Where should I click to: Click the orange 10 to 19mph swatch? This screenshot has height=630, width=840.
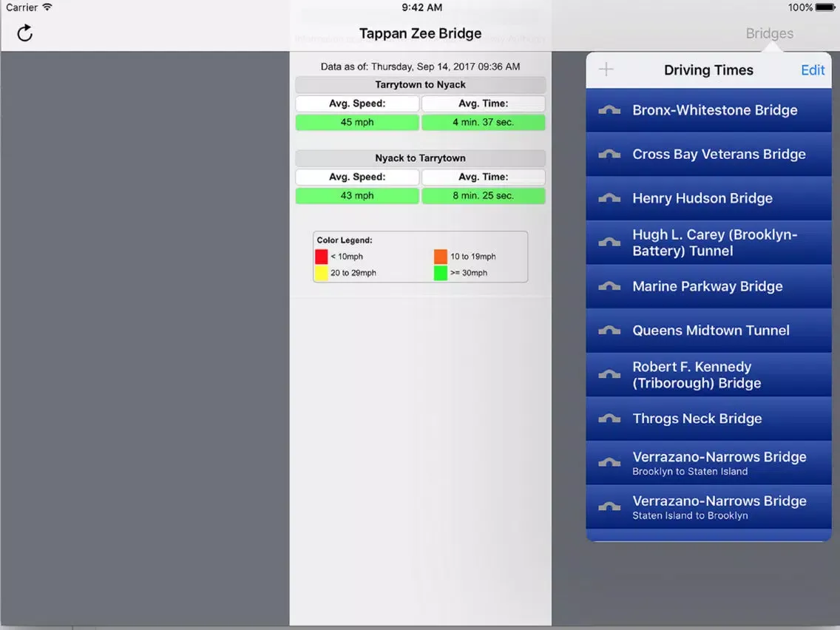click(441, 257)
